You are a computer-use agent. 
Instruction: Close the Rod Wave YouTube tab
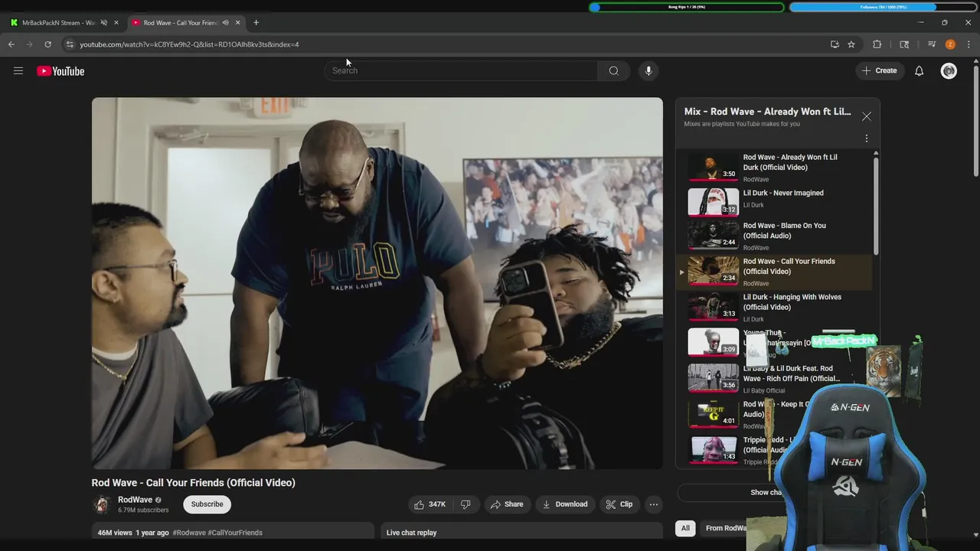237,23
